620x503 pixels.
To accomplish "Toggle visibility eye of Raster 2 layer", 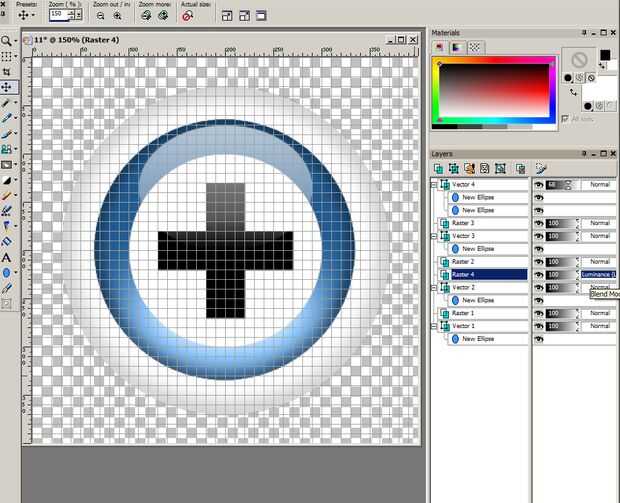I will point(539,262).
